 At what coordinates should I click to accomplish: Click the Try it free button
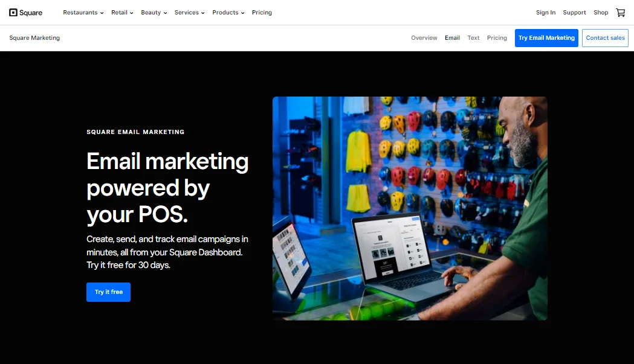tap(108, 292)
